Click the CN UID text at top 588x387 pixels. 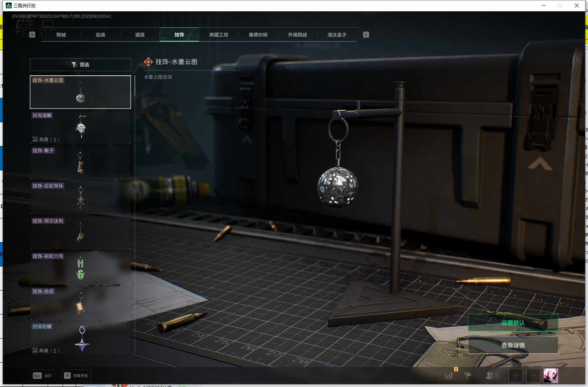point(62,16)
